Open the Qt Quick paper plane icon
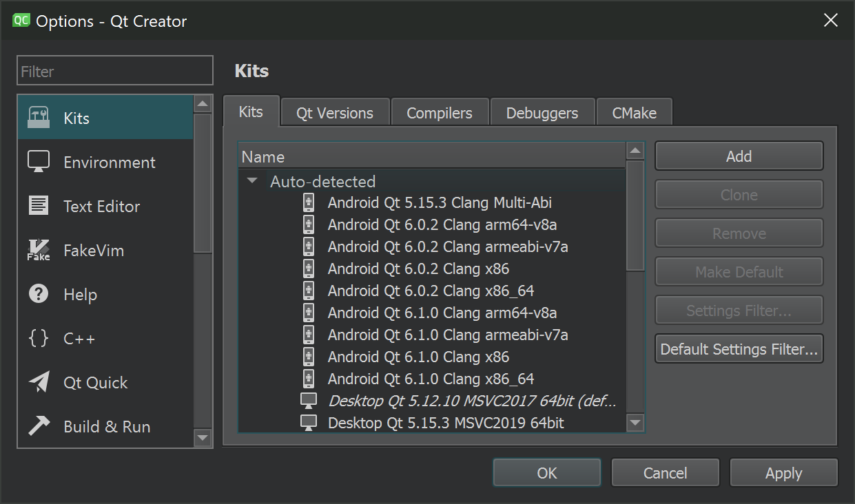 point(39,382)
